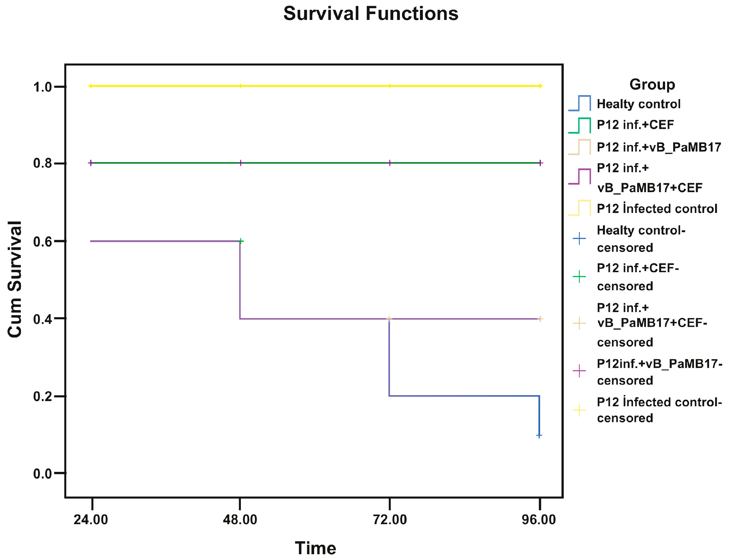
Task: Click the 0.6 y-axis tick label
Action: coord(42,242)
